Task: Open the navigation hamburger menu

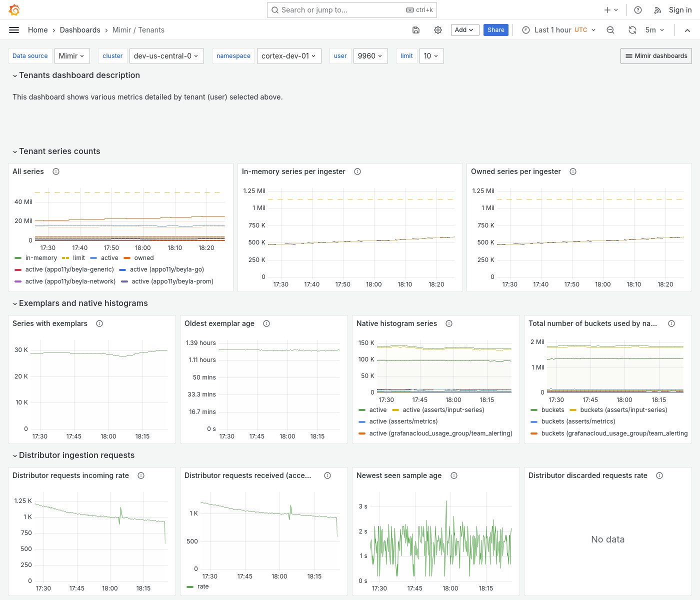Action: [13, 30]
